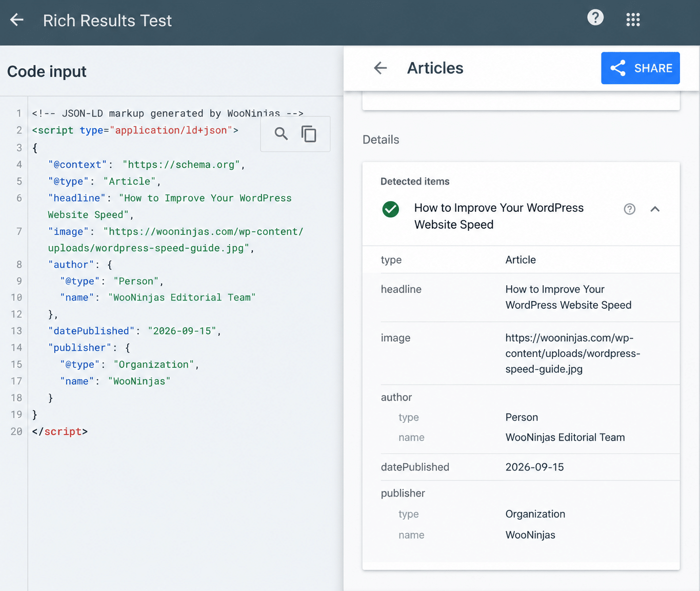Click the image URL value in the details

coord(573,353)
